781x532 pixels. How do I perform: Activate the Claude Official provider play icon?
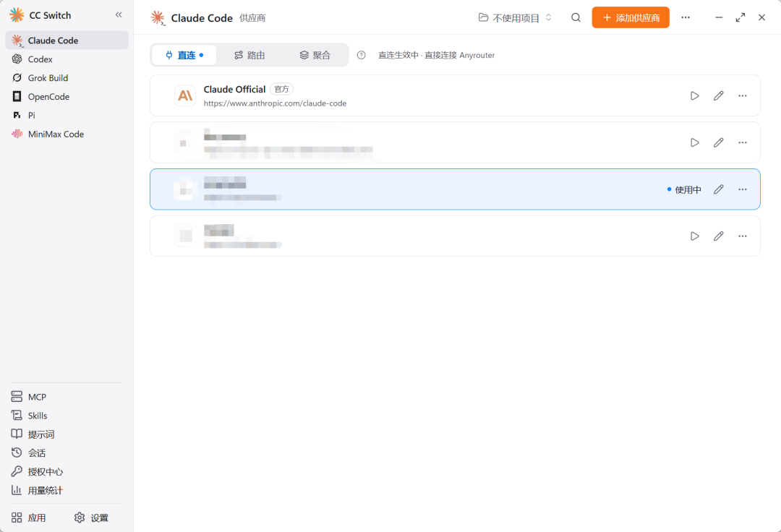695,95
